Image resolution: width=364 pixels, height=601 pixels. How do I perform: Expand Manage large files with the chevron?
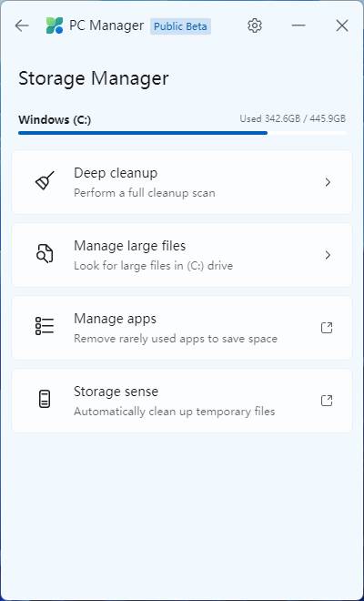pyautogui.click(x=328, y=255)
